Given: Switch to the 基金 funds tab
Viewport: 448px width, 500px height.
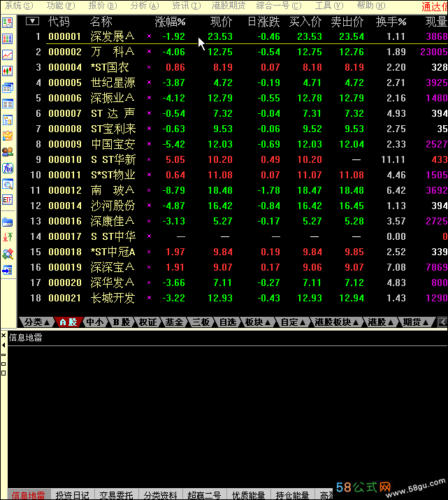Looking at the screenshot, I should 174,322.
